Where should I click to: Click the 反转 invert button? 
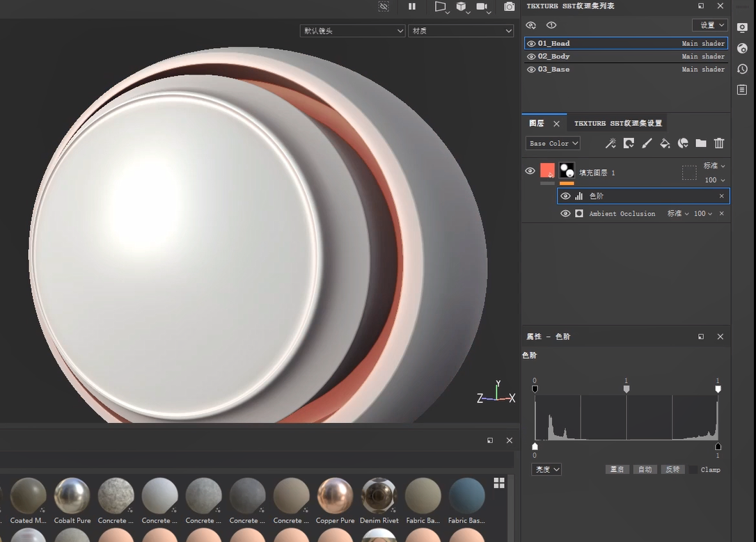click(x=672, y=469)
